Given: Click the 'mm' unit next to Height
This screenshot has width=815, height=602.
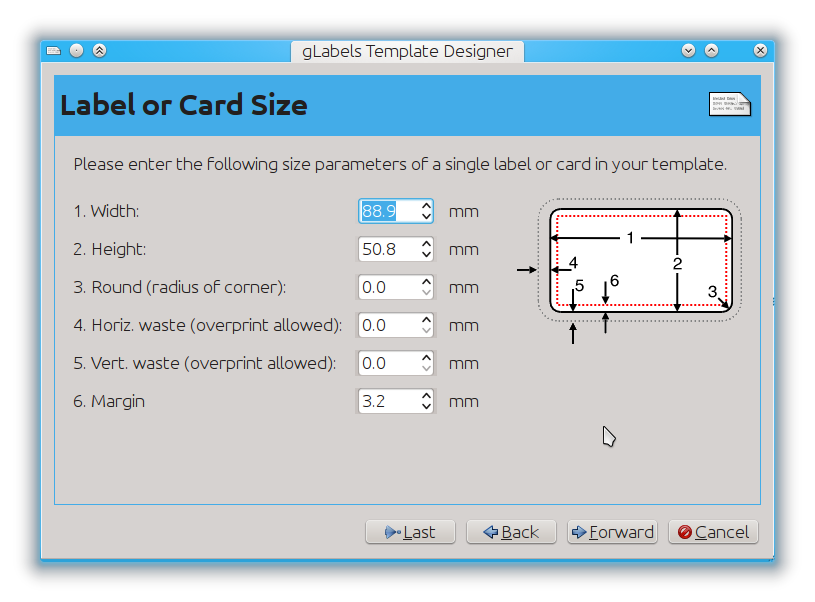Looking at the screenshot, I should (464, 250).
